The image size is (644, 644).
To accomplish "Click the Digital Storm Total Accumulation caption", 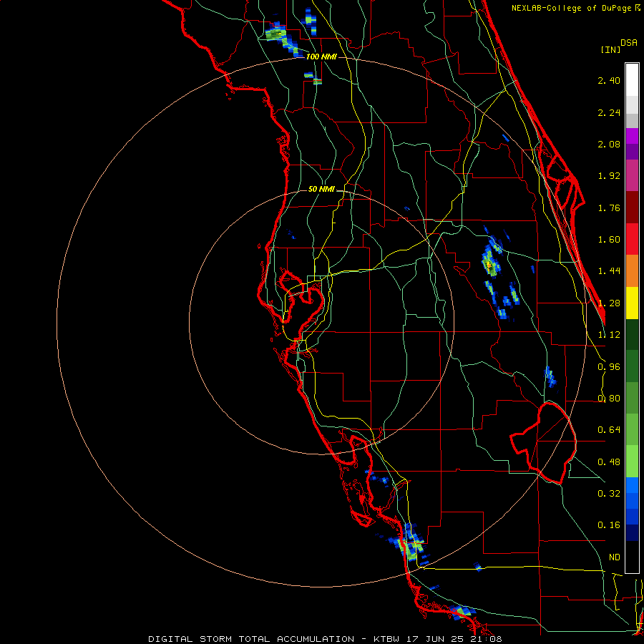I will [x=326, y=639].
